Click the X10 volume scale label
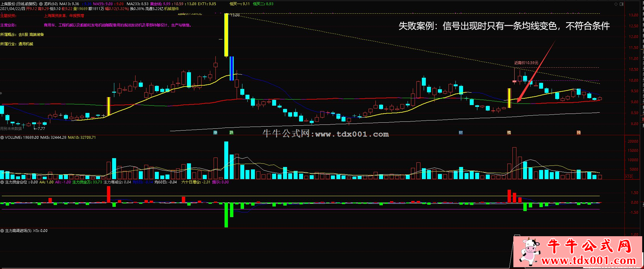This screenshot has height=269, width=644. [629, 177]
